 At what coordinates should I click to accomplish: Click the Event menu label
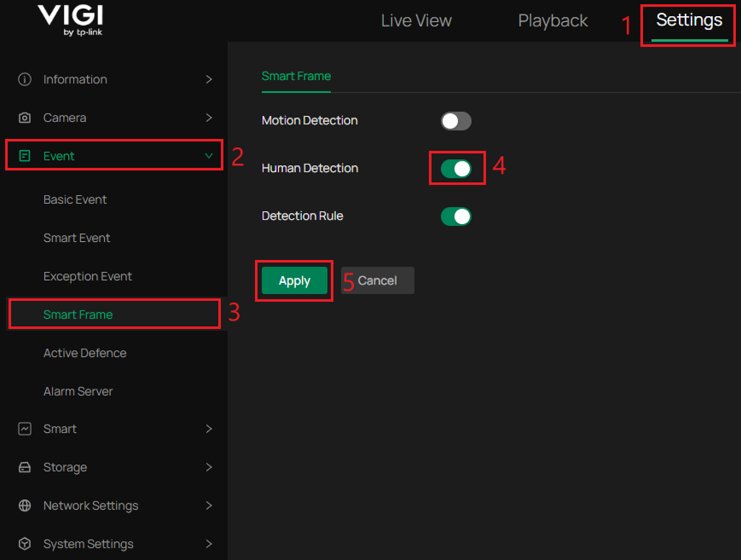(59, 156)
